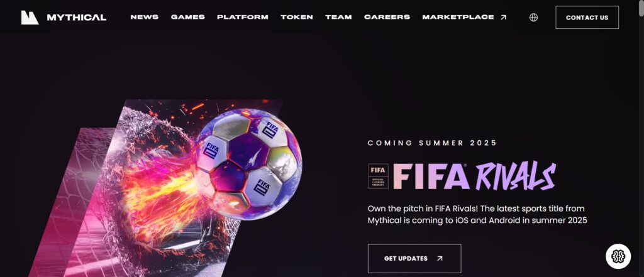Open the Token menu item
The height and width of the screenshot is (277, 644).
297,17
